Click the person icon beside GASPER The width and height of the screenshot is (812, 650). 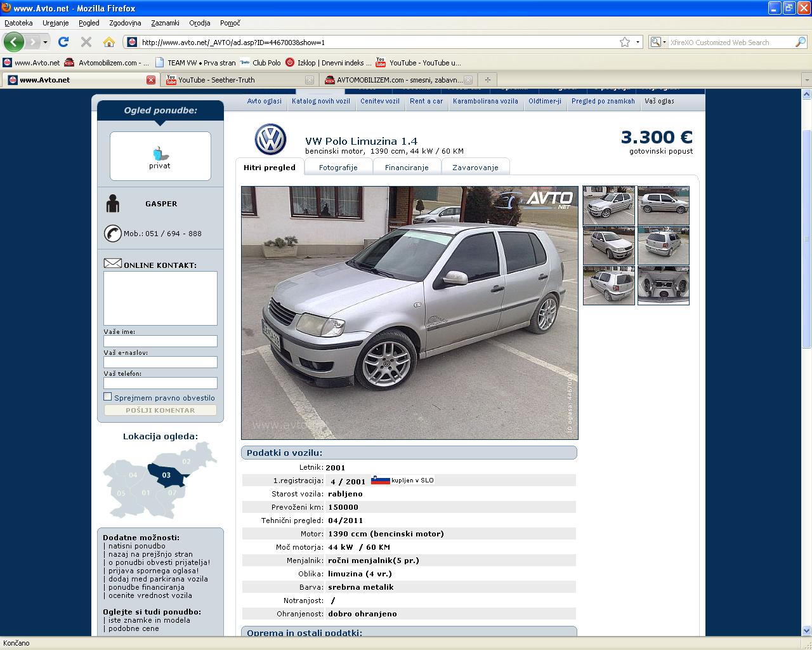tap(113, 203)
